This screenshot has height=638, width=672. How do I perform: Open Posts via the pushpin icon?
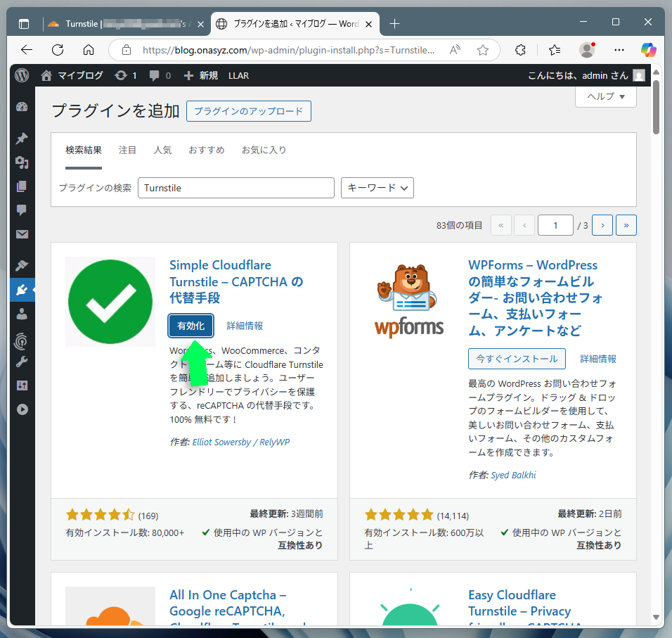click(22, 138)
